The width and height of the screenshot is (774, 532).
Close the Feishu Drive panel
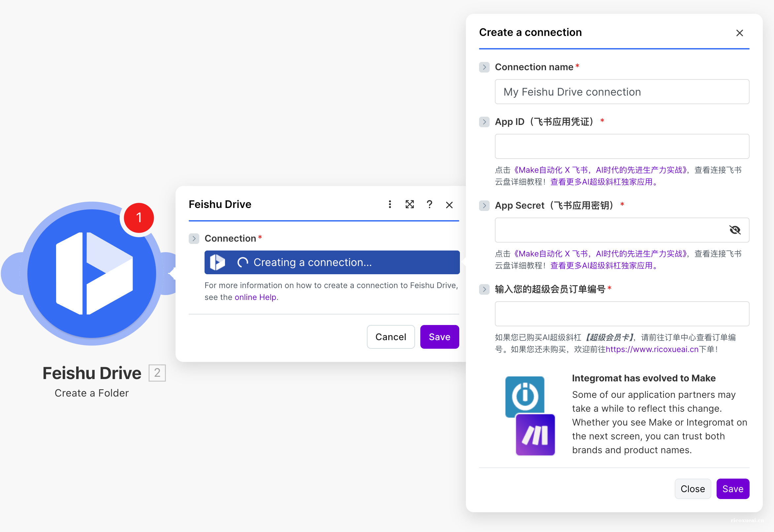tap(449, 205)
